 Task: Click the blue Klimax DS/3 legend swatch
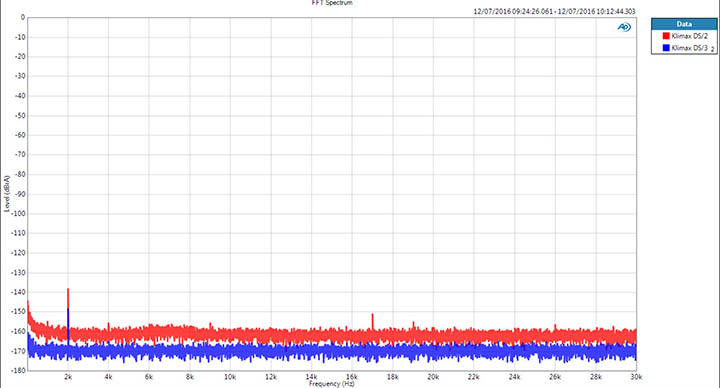666,48
